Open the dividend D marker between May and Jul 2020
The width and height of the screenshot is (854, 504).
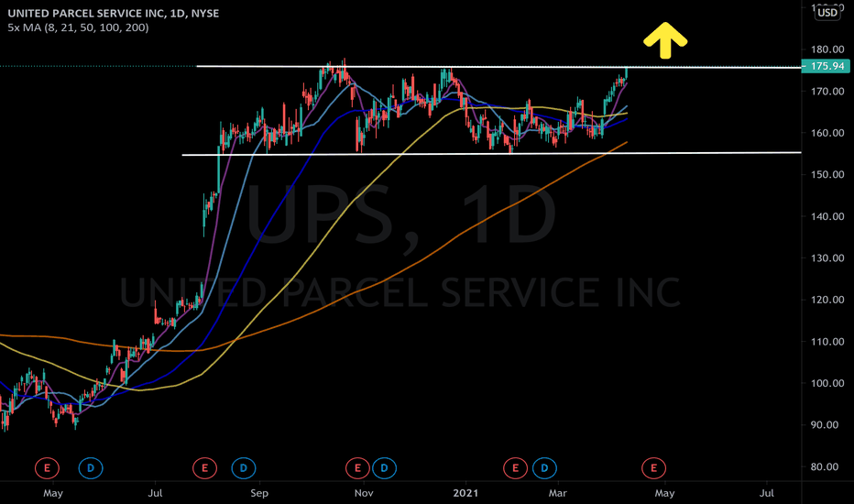(91, 467)
